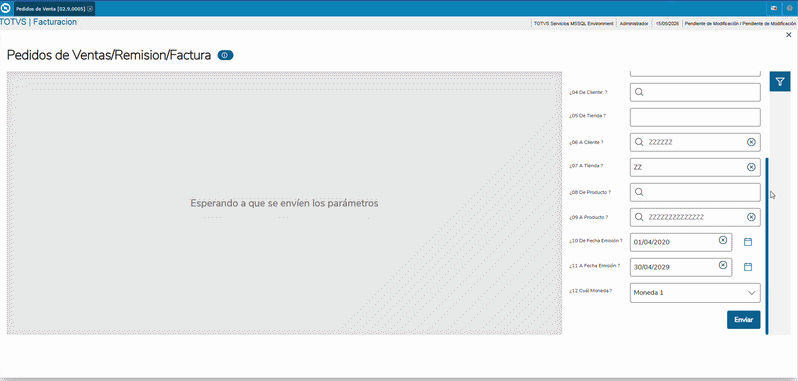Click the Pendiente de Modificación status text
798x381 pixels.
(740, 23)
